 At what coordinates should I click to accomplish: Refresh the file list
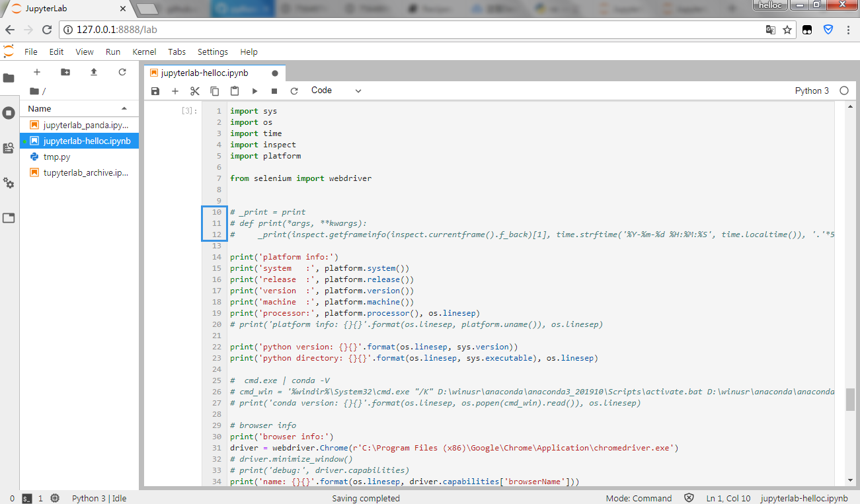point(122,72)
